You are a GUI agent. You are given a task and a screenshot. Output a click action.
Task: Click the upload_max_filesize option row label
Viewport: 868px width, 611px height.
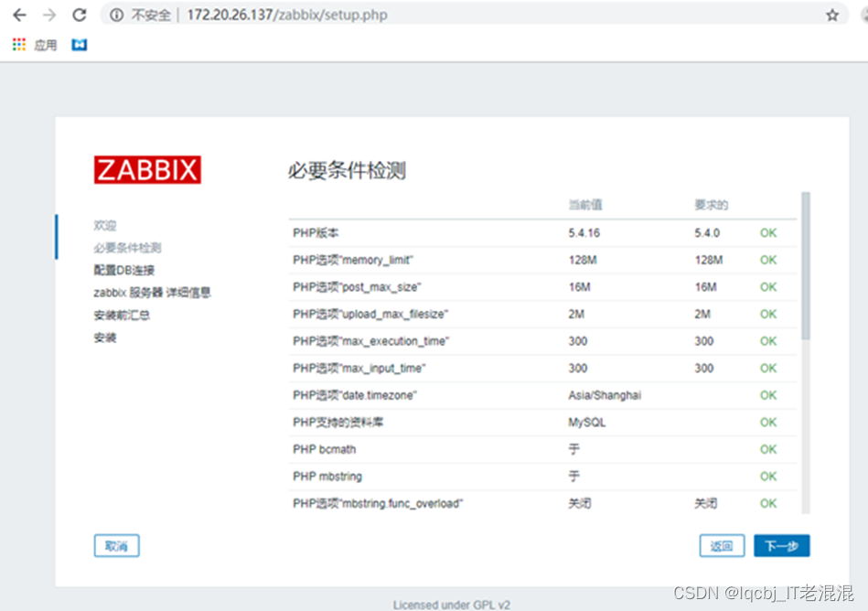click(370, 315)
